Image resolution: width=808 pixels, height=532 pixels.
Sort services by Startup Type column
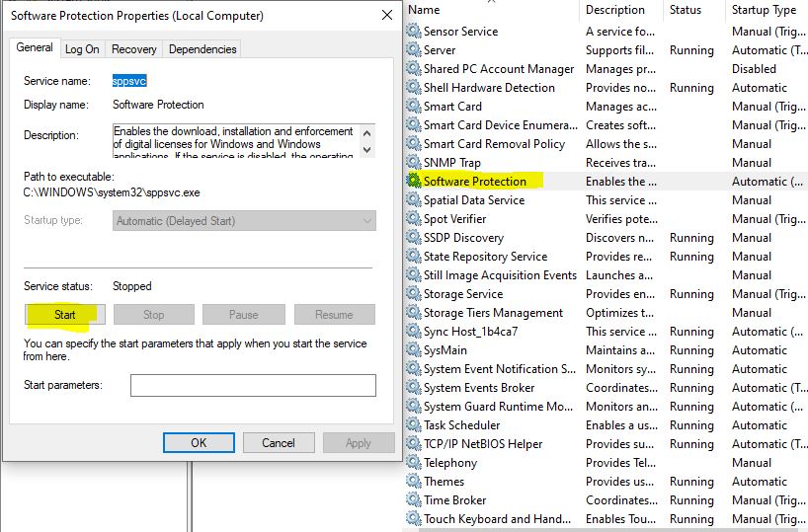click(765, 10)
